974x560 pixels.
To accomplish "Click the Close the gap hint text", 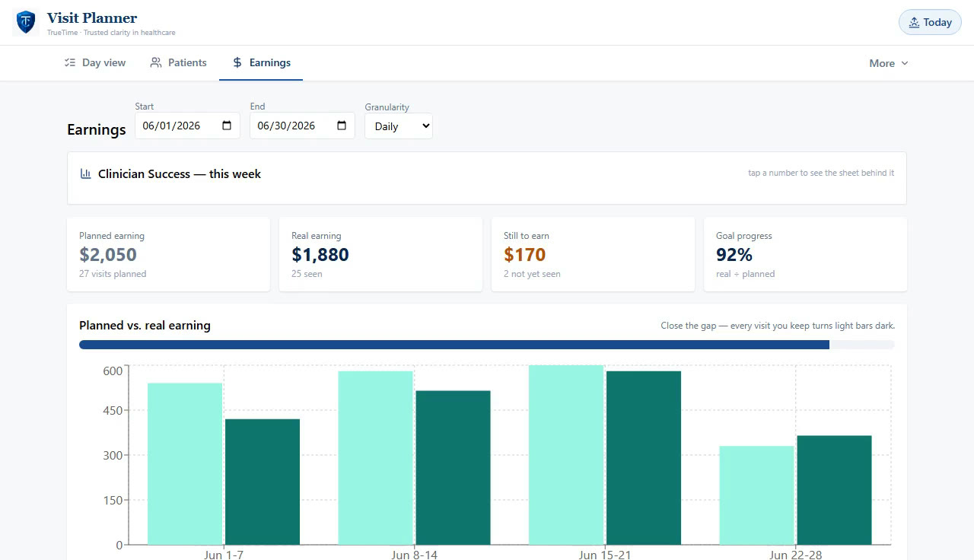I will (x=778, y=326).
